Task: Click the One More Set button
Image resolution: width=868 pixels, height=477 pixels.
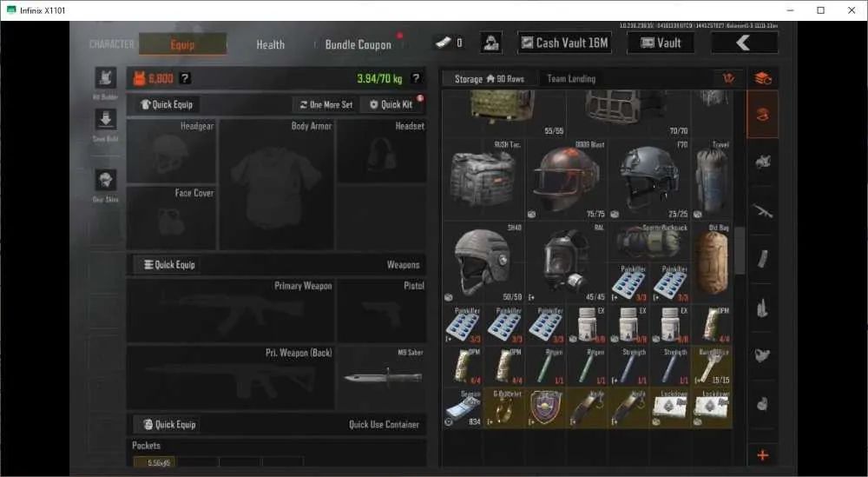Action: 326,105
